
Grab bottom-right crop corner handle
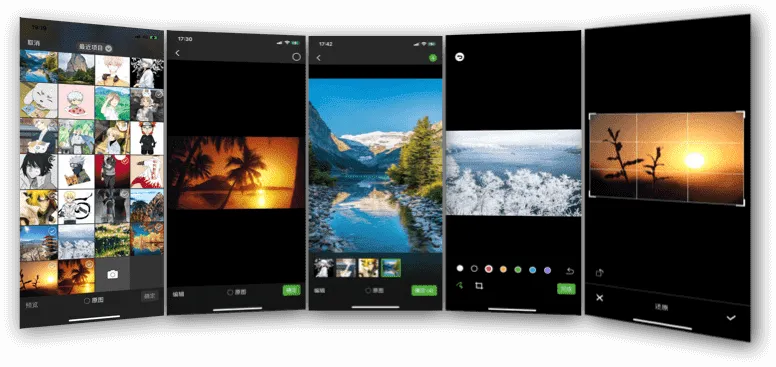click(740, 201)
